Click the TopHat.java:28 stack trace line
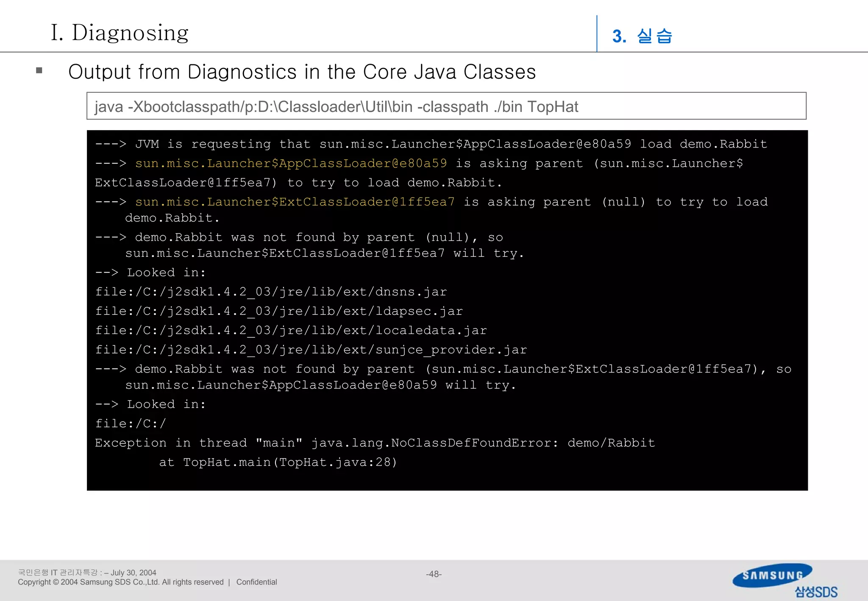Viewport: 868px width, 601px height. 278,462
